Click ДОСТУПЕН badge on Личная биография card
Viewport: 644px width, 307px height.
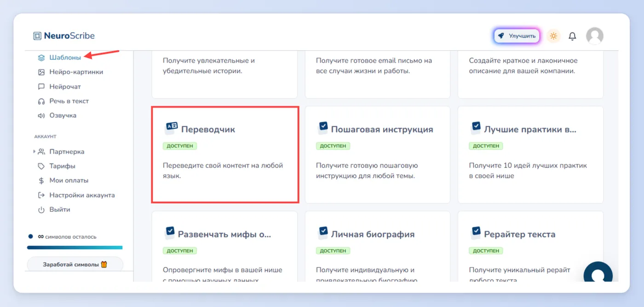coord(333,251)
